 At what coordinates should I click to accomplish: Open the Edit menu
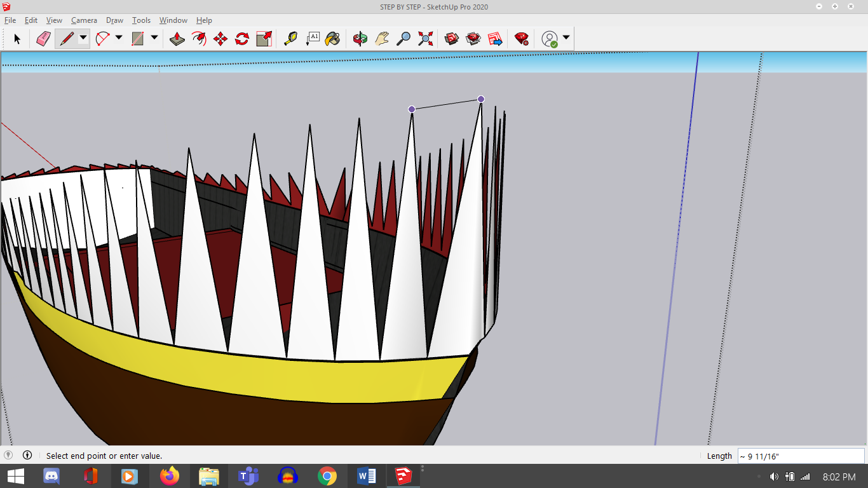31,20
